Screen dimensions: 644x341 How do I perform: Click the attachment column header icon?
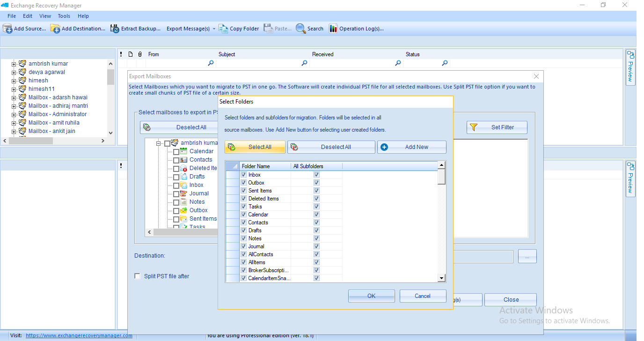tap(139, 54)
